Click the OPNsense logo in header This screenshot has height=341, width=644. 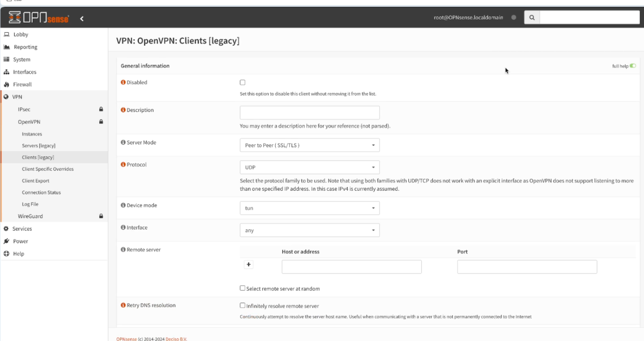[x=39, y=18]
